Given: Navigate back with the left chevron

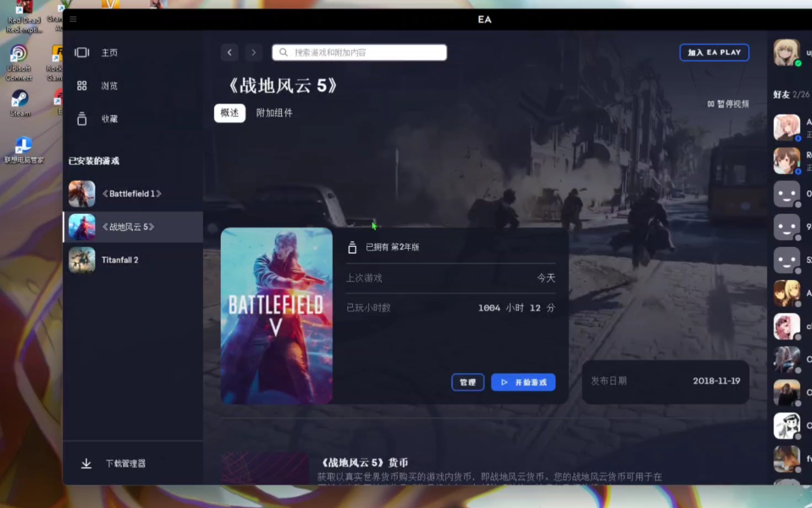Looking at the screenshot, I should 229,52.
